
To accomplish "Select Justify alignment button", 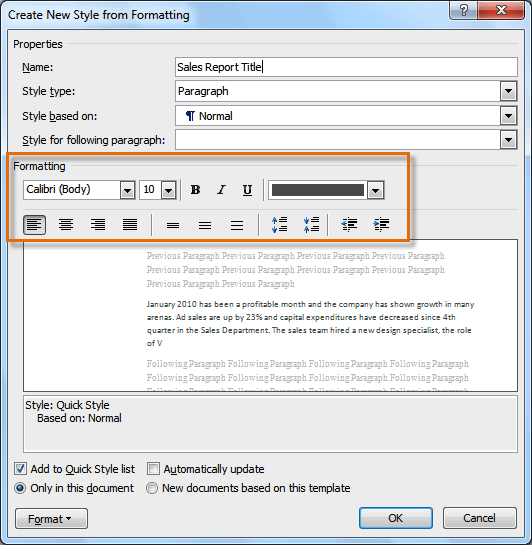I will [130, 225].
